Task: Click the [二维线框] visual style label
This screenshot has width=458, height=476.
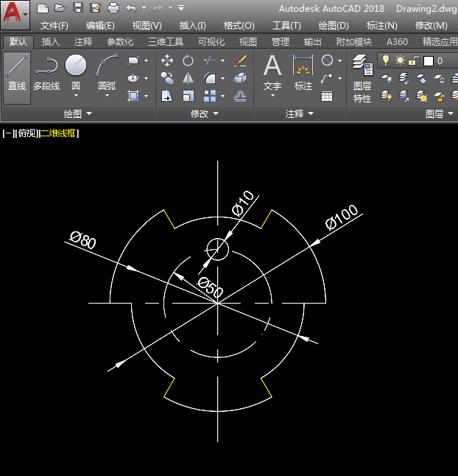Action: pos(59,133)
